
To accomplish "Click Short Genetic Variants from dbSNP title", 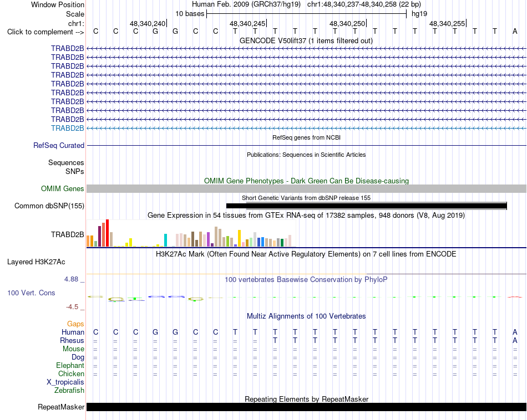I will tap(306, 198).
